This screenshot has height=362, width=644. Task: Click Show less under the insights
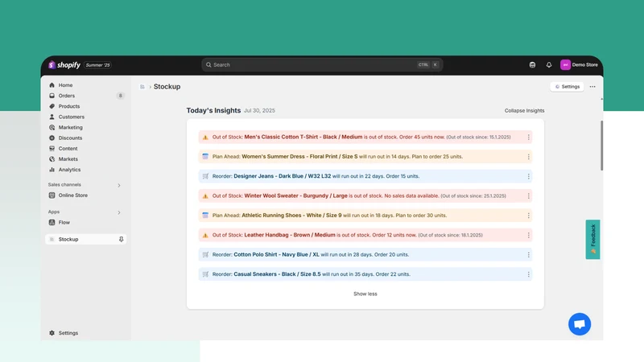coord(365,294)
